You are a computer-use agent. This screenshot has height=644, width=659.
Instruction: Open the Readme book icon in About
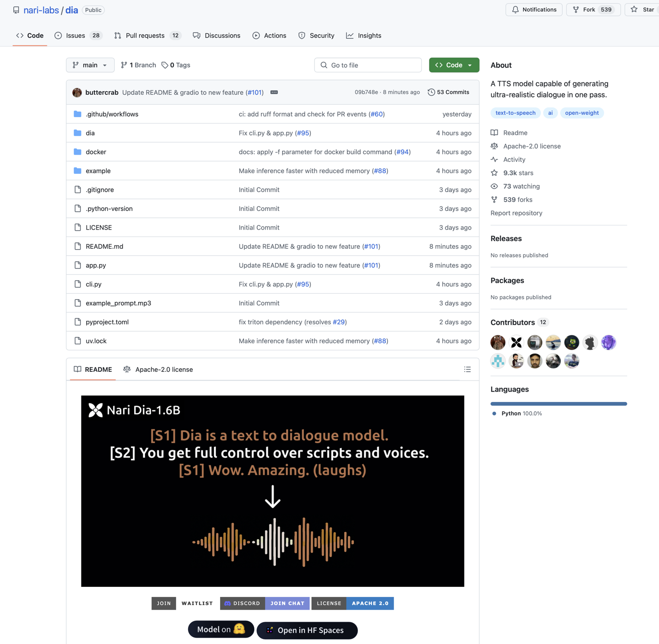pos(494,133)
